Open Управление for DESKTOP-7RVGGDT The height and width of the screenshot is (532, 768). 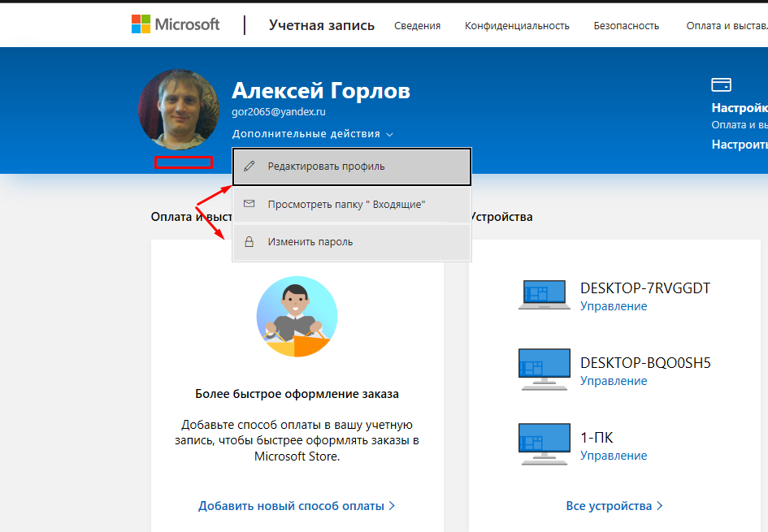pyautogui.click(x=614, y=306)
